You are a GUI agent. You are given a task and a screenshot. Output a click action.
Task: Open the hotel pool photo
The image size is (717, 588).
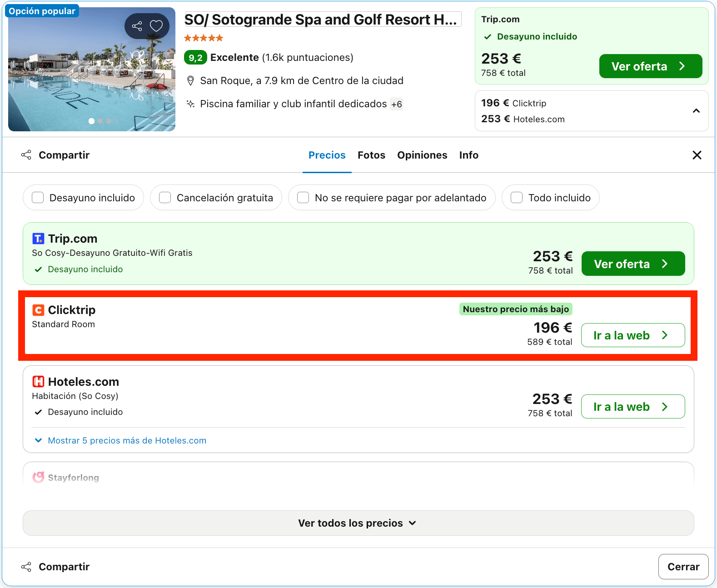pos(92,70)
